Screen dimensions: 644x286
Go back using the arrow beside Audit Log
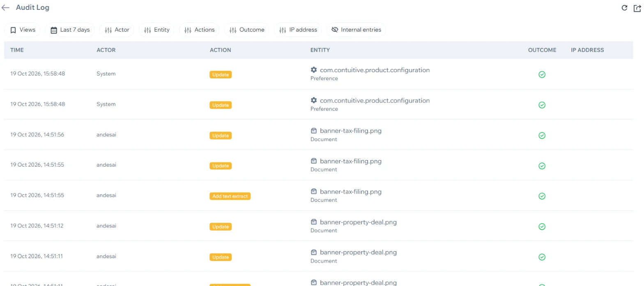coord(5,7)
